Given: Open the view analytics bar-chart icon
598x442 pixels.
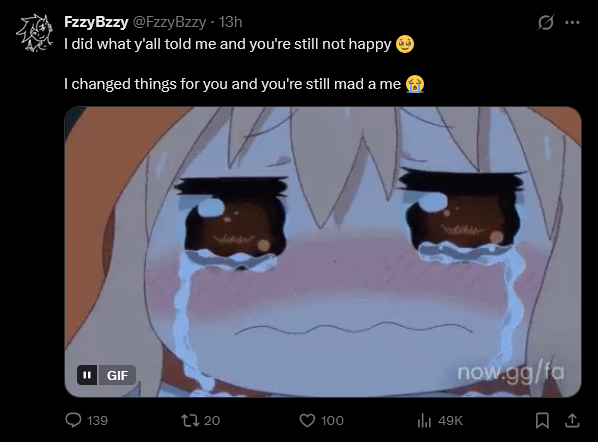Looking at the screenshot, I should point(424,421).
